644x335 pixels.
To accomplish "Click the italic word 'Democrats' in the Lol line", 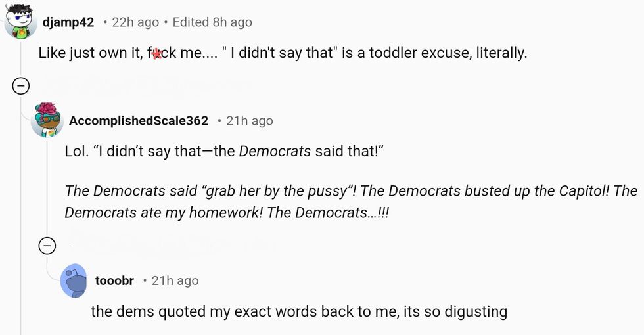I will 274,152.
